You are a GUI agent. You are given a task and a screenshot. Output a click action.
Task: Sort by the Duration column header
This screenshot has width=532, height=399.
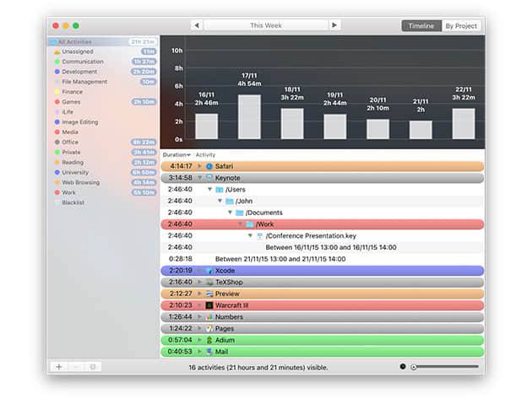tap(176, 155)
